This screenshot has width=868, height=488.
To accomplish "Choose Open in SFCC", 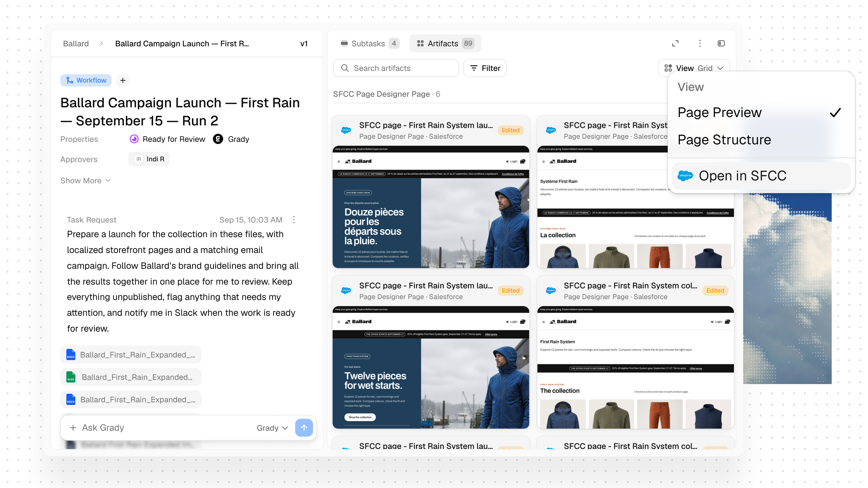I will pos(761,176).
